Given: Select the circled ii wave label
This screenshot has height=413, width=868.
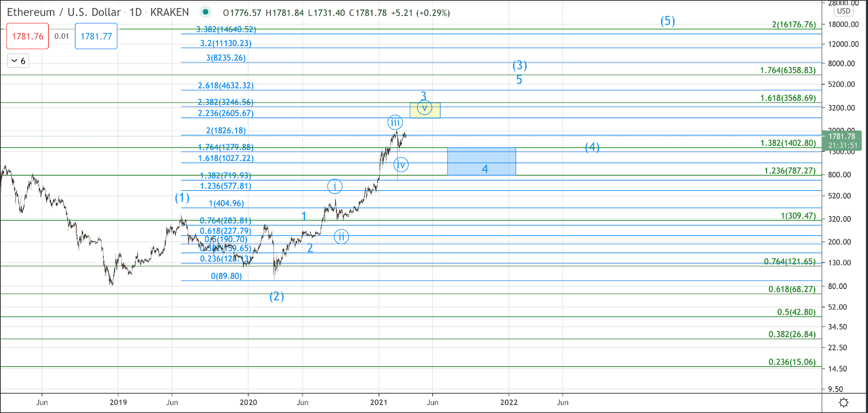Looking at the screenshot, I should [x=341, y=237].
